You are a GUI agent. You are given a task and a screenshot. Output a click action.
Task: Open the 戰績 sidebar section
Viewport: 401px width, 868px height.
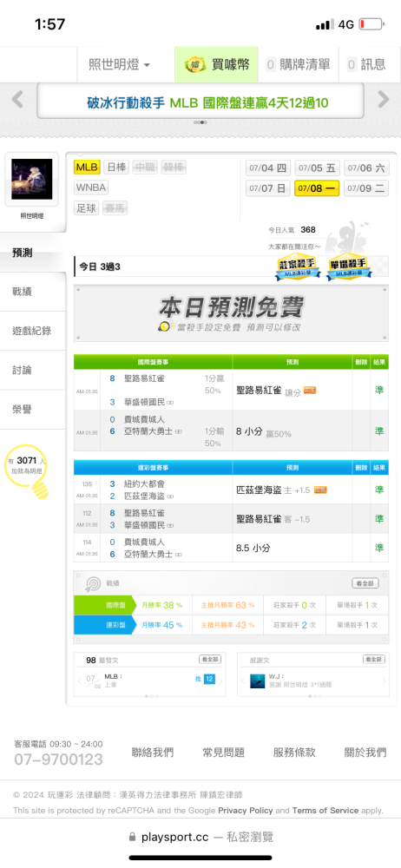point(33,292)
